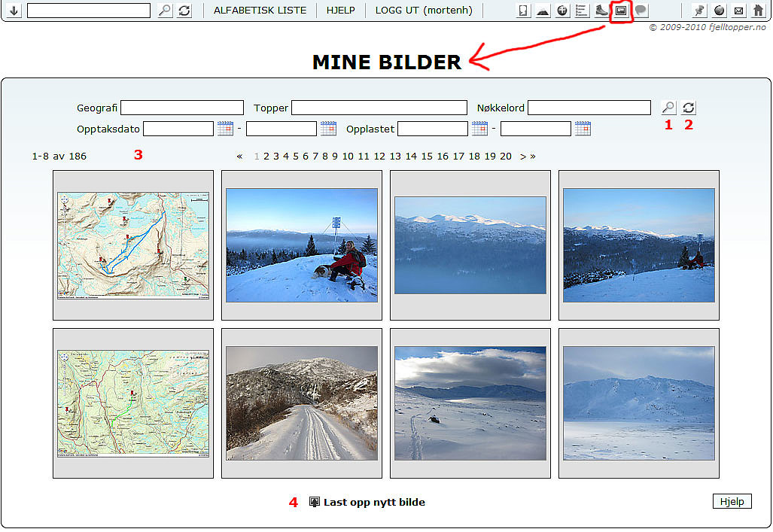Go to page 20 of images
Viewport: 773px width, 532px height.
506,157
